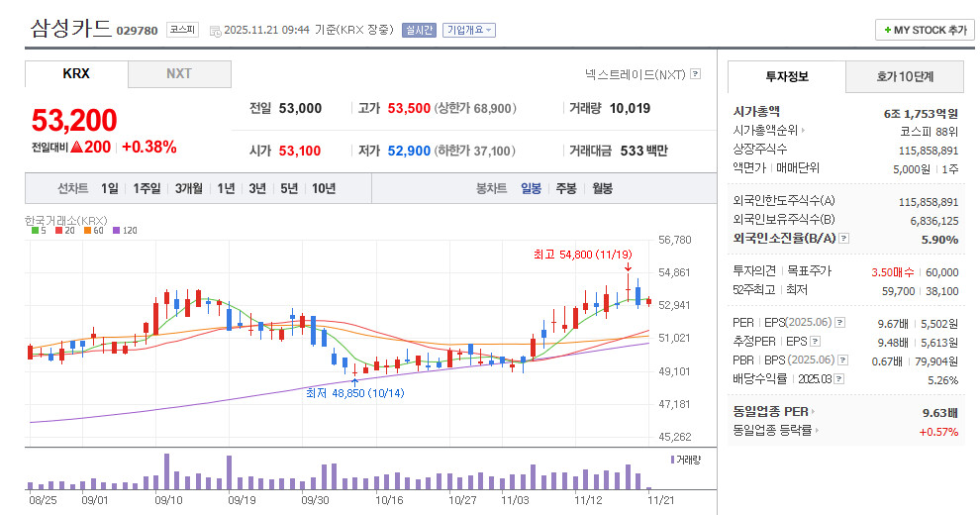Open help icon next to 넥스트레이드(NXT)
The width and height of the screenshot is (980, 515).
[x=695, y=74]
